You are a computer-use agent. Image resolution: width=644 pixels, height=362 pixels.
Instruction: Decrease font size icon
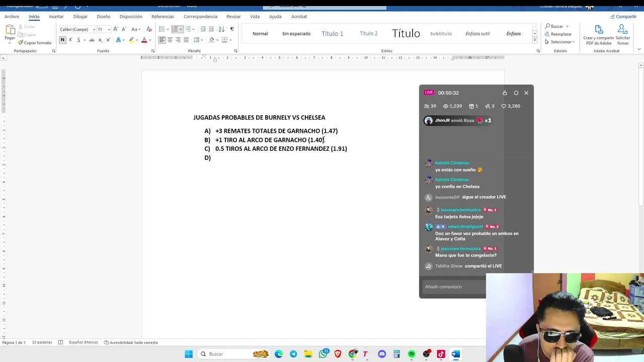click(124, 29)
